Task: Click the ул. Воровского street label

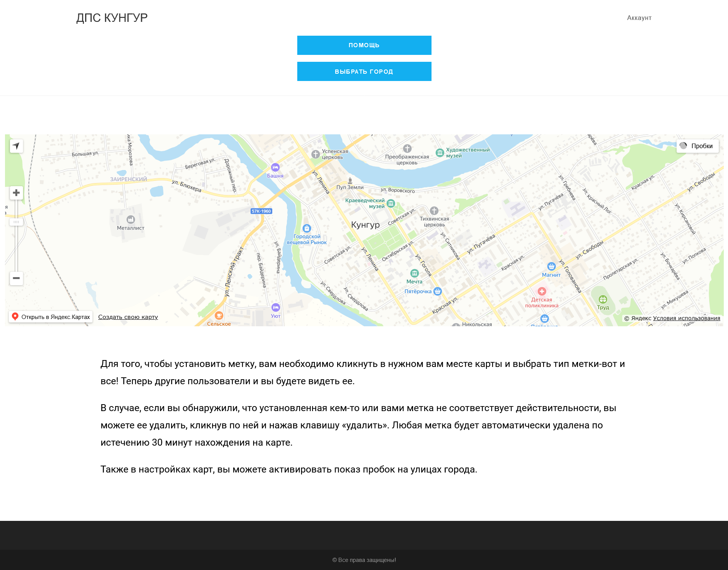Action: pyautogui.click(x=398, y=190)
